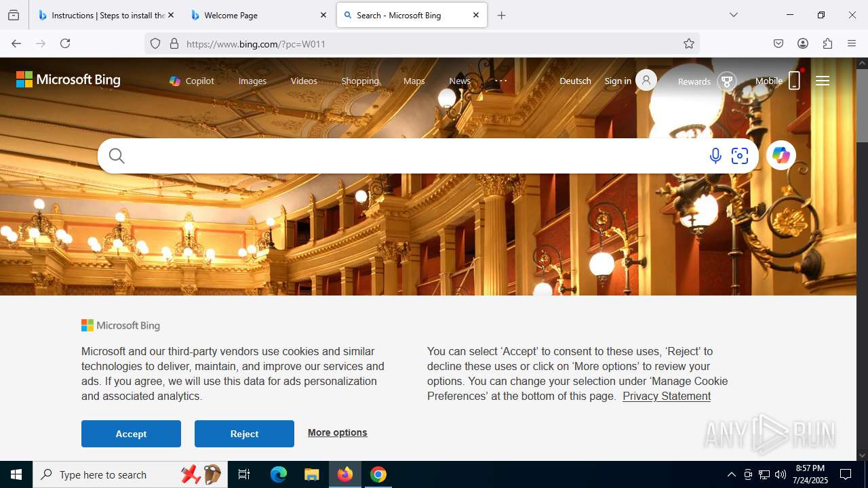Open Rewards trophy icon
The image size is (868, 488).
point(727,81)
